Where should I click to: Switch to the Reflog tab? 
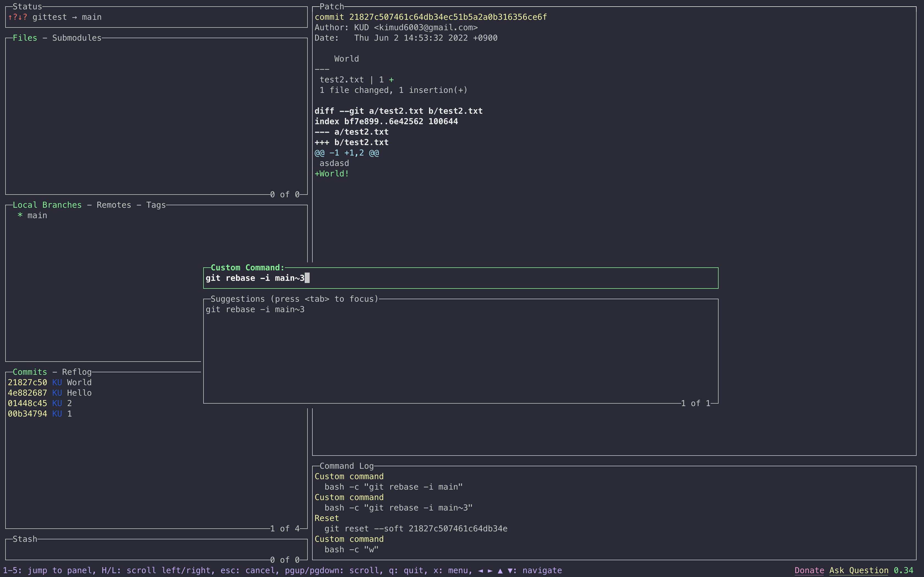point(77,372)
